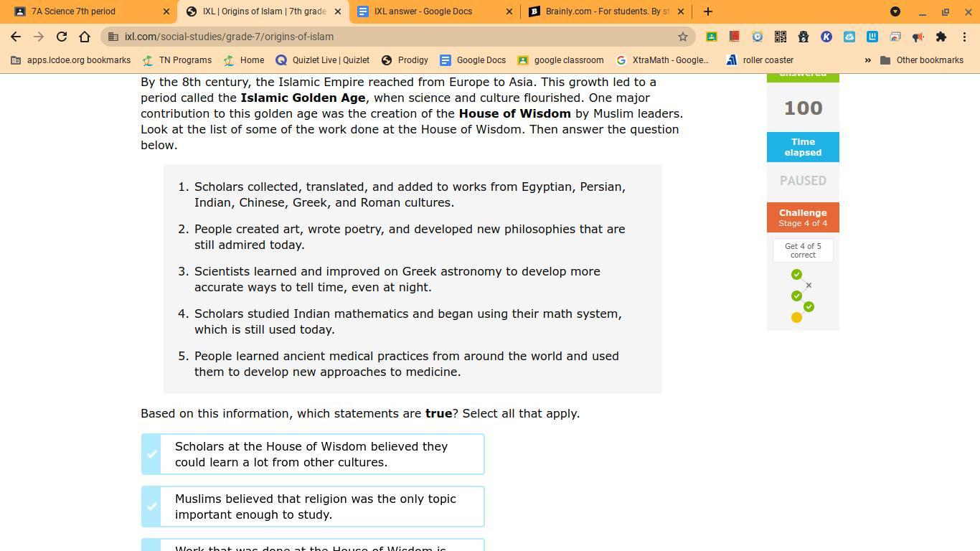This screenshot has width=980, height=551.
Task: Bookmark this page with the star icon
Action: click(x=683, y=37)
